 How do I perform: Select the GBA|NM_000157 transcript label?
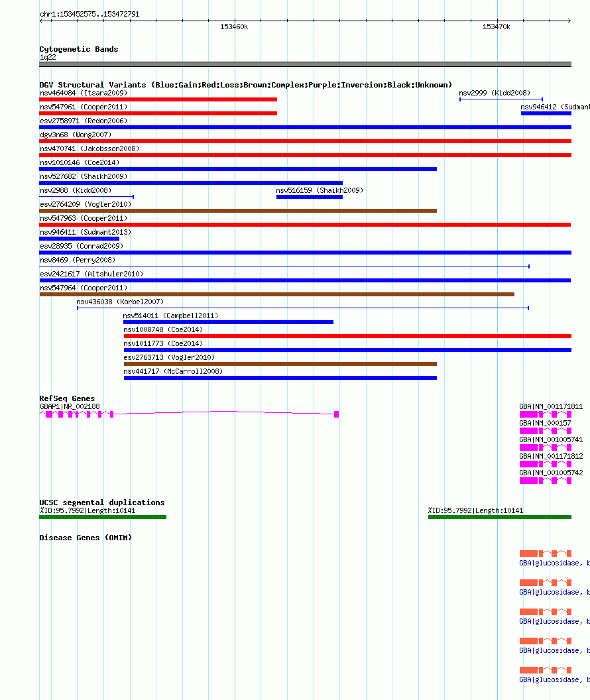click(545, 423)
